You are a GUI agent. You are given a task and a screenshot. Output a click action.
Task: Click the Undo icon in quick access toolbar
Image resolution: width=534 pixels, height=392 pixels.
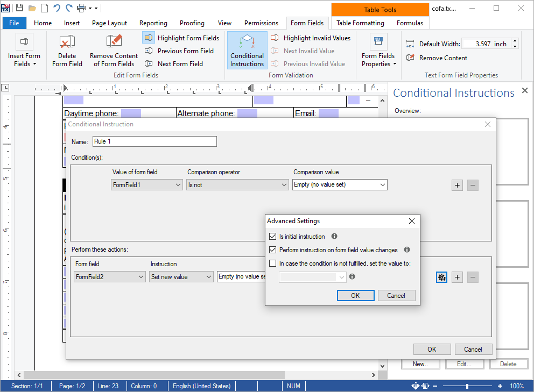57,8
